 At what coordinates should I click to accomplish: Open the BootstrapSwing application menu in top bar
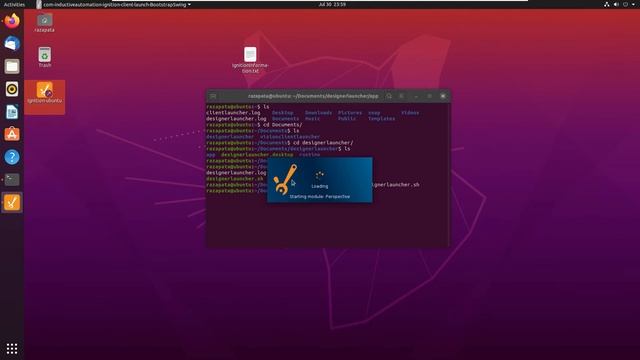[113, 4]
